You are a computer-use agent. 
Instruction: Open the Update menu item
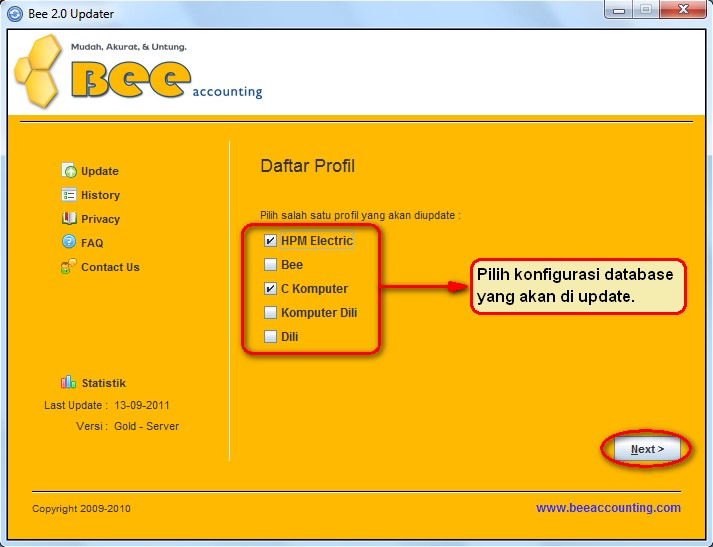100,171
